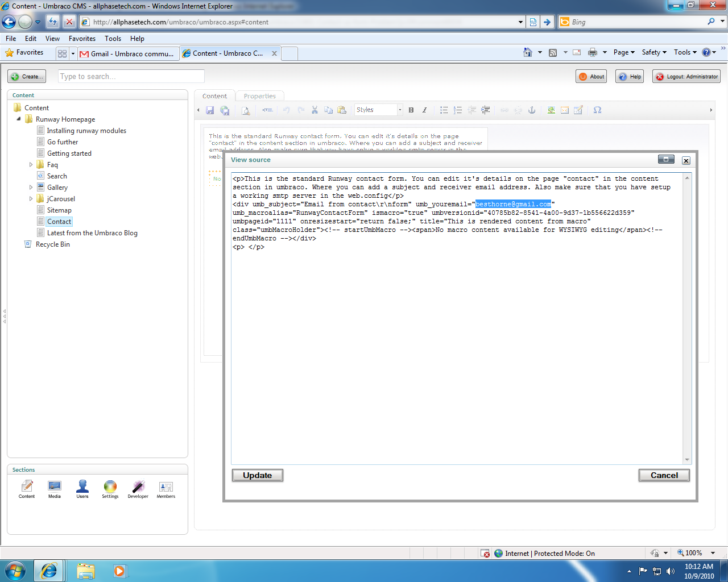Select the Sitemap tree item
The image size is (728, 582).
click(x=59, y=210)
